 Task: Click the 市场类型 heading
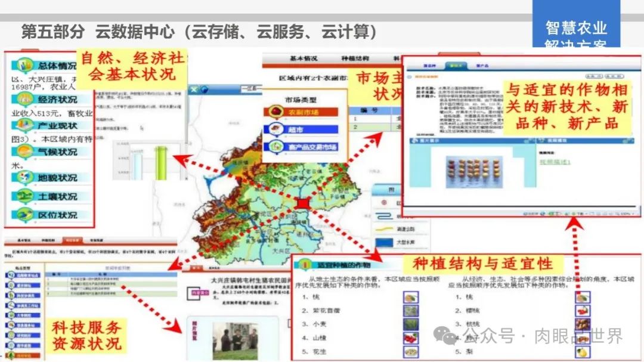(301, 100)
